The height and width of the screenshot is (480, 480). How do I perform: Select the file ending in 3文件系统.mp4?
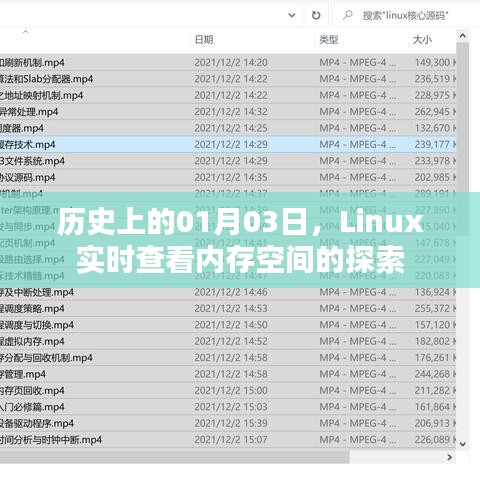32,161
